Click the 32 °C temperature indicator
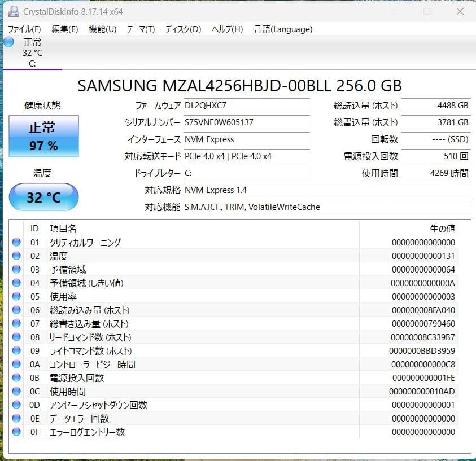 coord(43,197)
